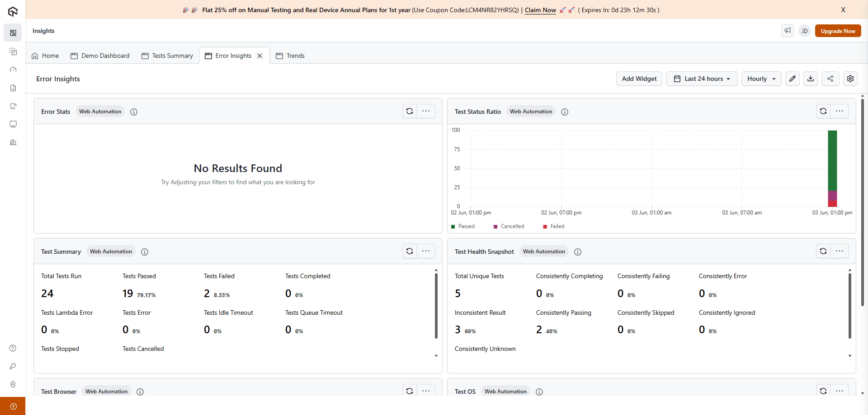Click the green Passed bar in chart

click(832, 160)
